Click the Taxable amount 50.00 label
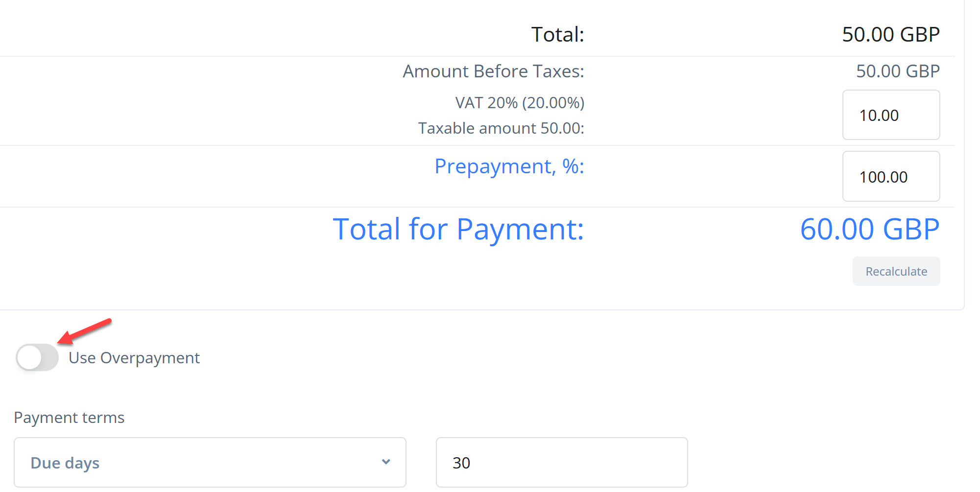 pos(501,128)
